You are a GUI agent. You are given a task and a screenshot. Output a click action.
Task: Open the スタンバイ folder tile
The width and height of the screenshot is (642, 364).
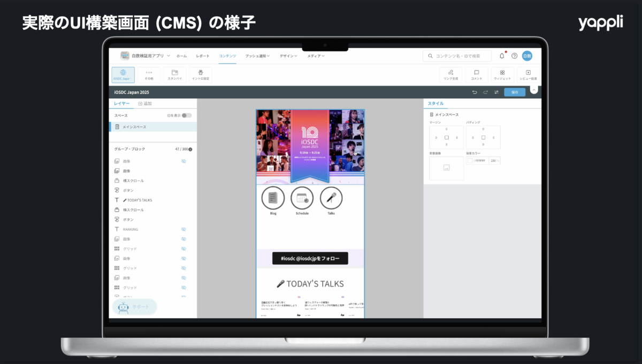[x=174, y=75]
